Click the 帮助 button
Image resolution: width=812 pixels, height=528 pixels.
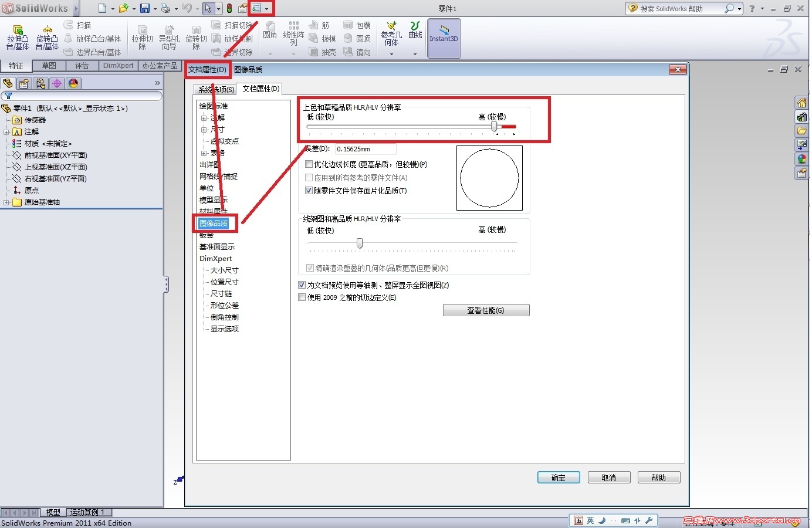(x=659, y=478)
